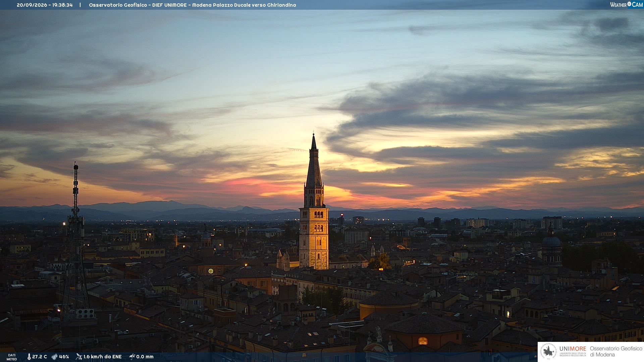Select the DATI METEO label
This screenshot has width=644, height=362.
12,357
